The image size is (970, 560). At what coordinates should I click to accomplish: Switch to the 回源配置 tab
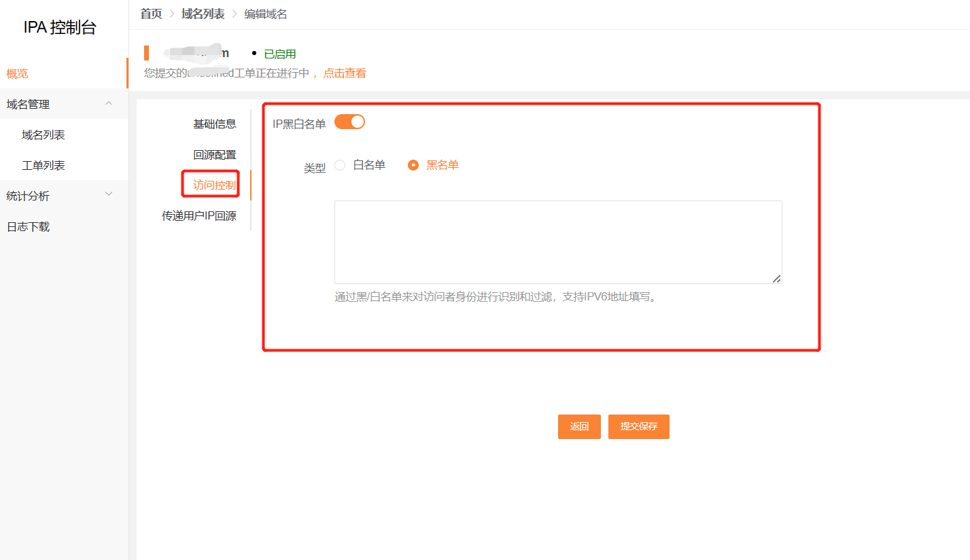[215, 155]
